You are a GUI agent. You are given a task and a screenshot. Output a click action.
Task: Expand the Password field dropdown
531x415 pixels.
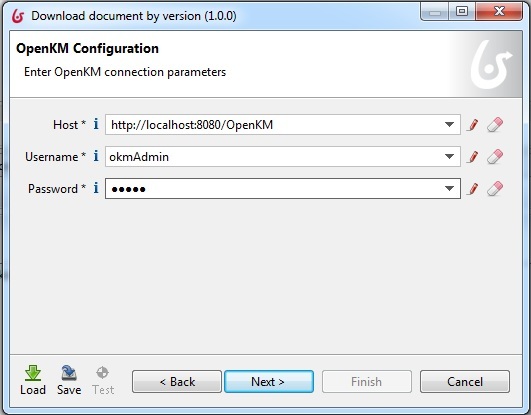(x=449, y=189)
